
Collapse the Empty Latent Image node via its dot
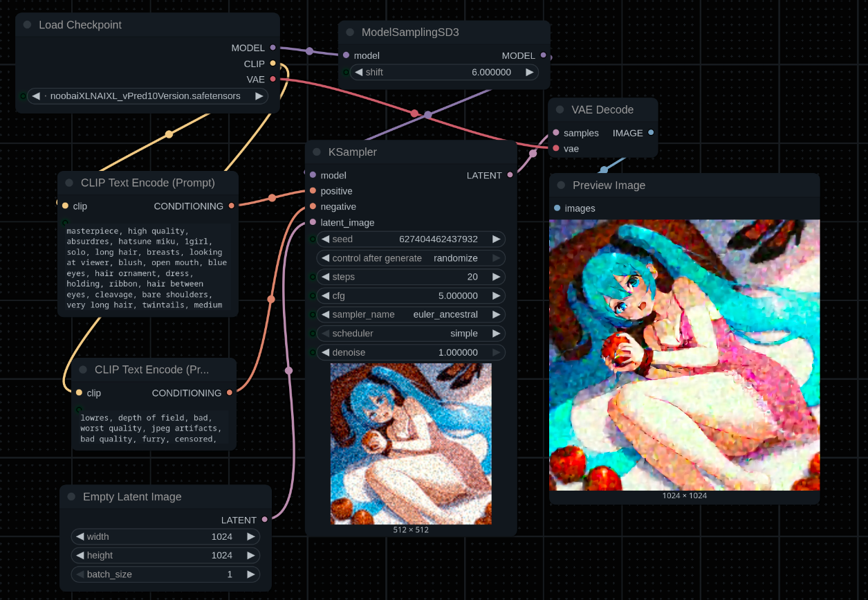71,497
